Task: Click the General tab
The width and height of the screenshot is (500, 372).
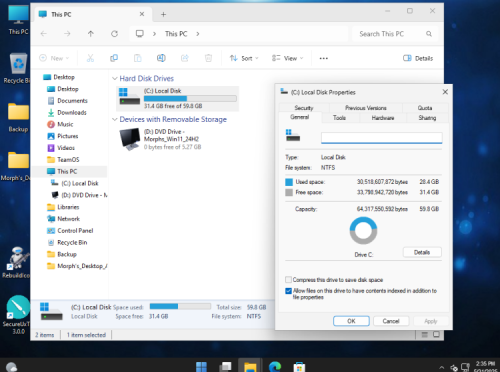Action: click(300, 117)
